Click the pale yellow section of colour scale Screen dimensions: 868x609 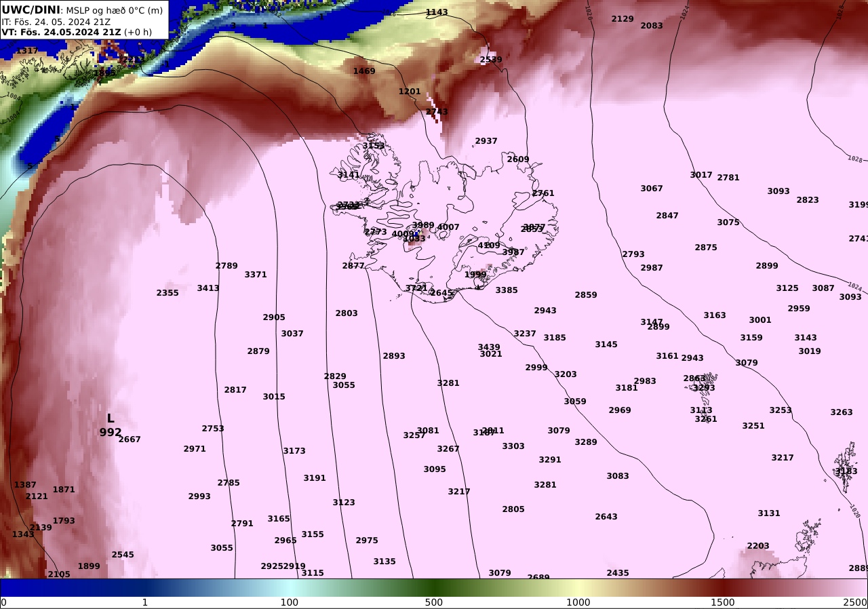[x=578, y=587]
